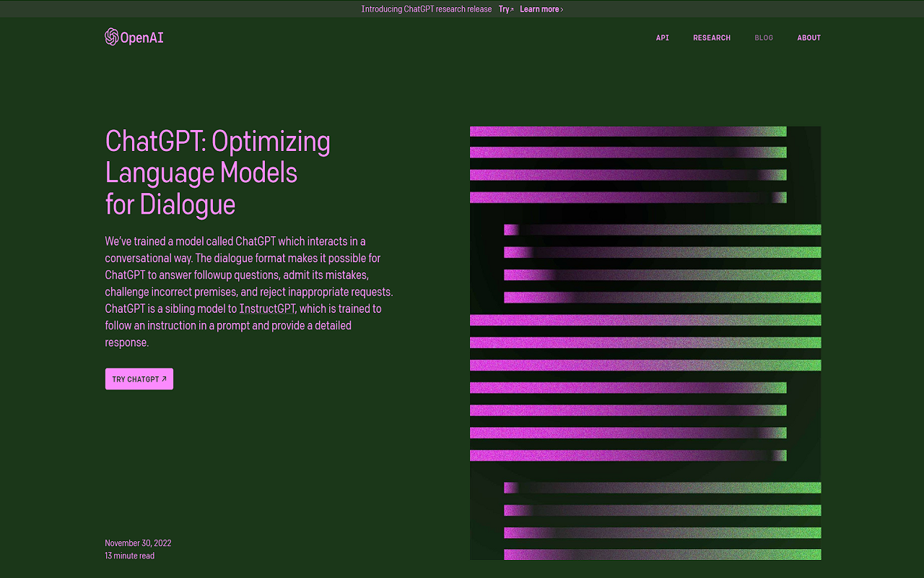924x578 pixels.
Task: Click the Try link in top banner
Action: [506, 9]
